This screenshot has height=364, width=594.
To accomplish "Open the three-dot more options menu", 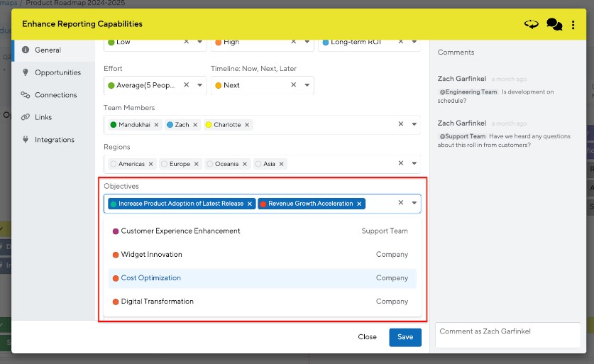I will [x=573, y=24].
